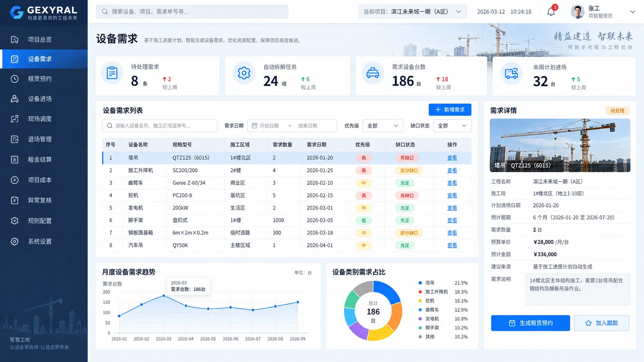Click the 系统设置 gear icon
Image resolution: width=644 pixels, height=362 pixels.
click(15, 242)
